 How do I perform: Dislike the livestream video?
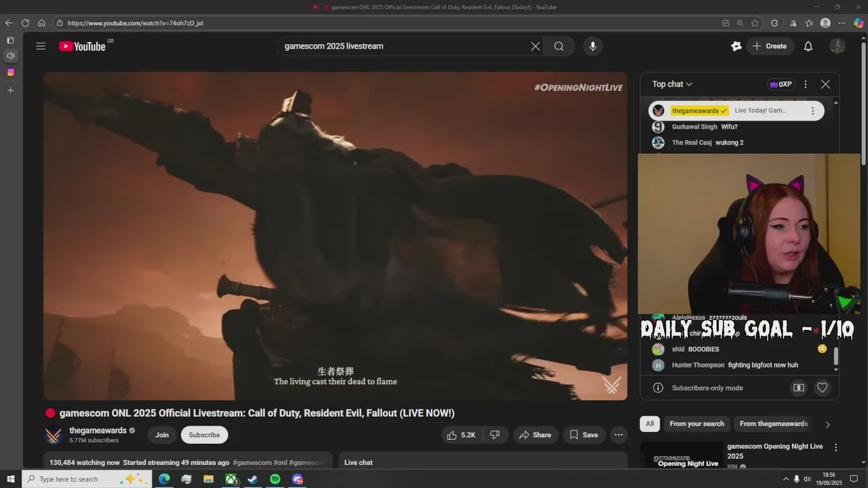(495, 435)
